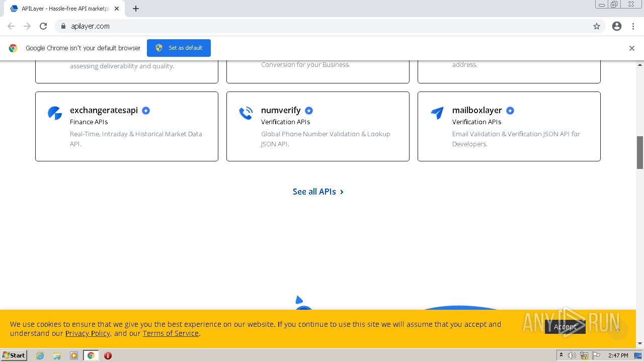
Task: Click the page's vertical scrollbar thumb
Action: [640, 152]
